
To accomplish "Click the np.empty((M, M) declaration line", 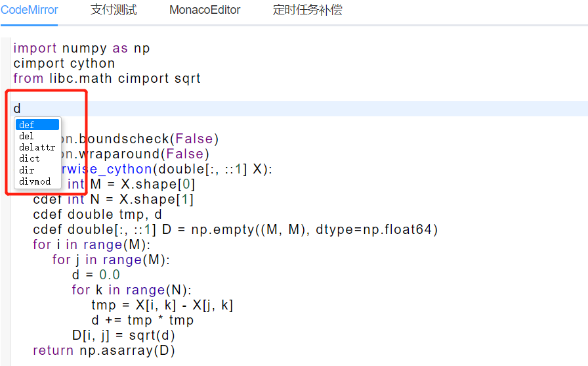I will [x=236, y=229].
